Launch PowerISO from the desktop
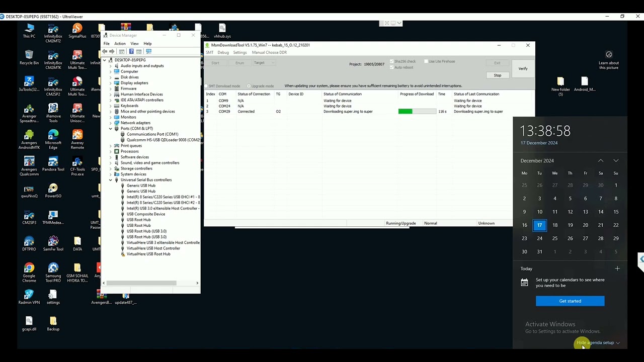The width and height of the screenshot is (644, 362). coord(53,191)
